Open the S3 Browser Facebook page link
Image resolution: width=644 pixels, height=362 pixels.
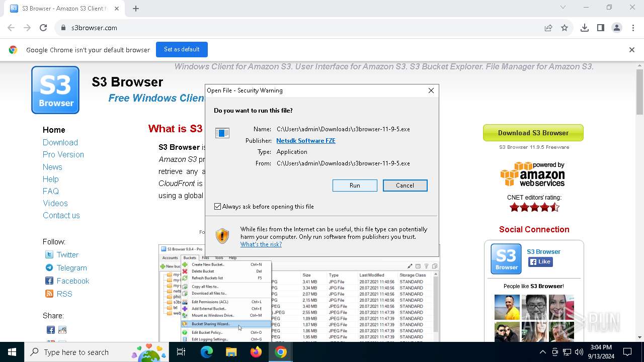543,251
